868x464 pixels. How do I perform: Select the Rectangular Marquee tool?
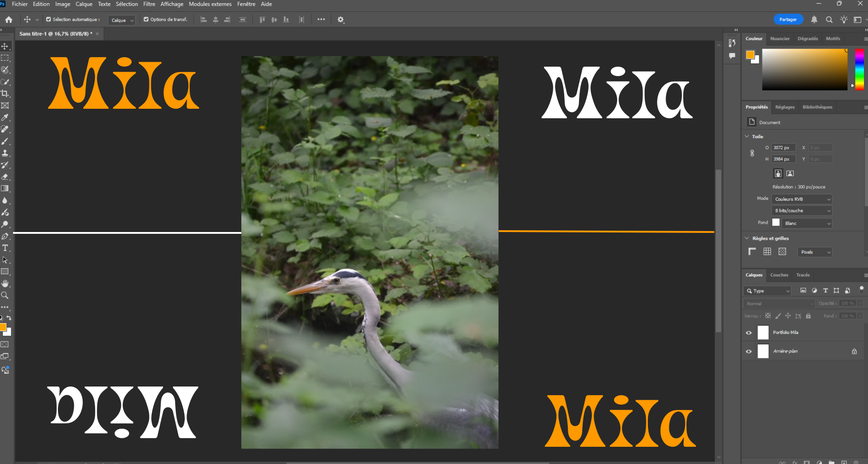pos(5,58)
